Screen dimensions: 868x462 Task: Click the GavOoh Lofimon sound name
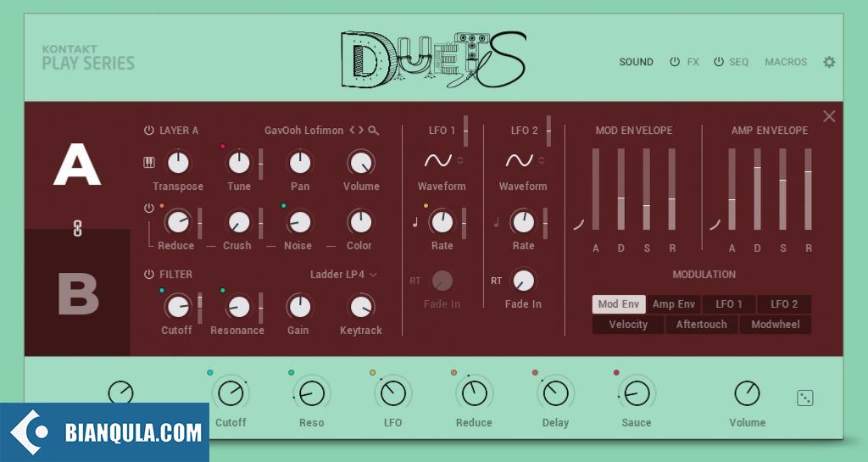pos(304,131)
